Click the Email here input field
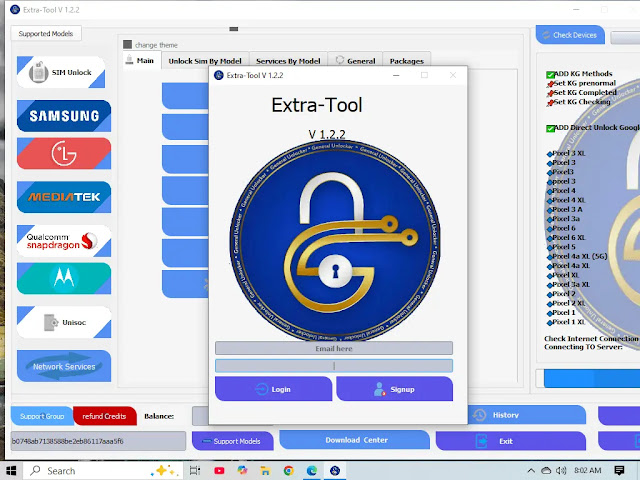Screen dimensions: 640x480 (x=334, y=348)
